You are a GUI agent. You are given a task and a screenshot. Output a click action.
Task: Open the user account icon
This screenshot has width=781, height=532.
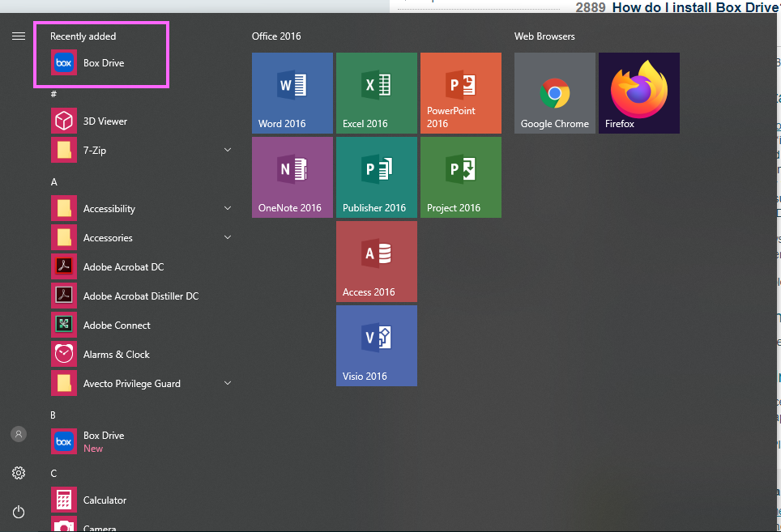(x=19, y=434)
